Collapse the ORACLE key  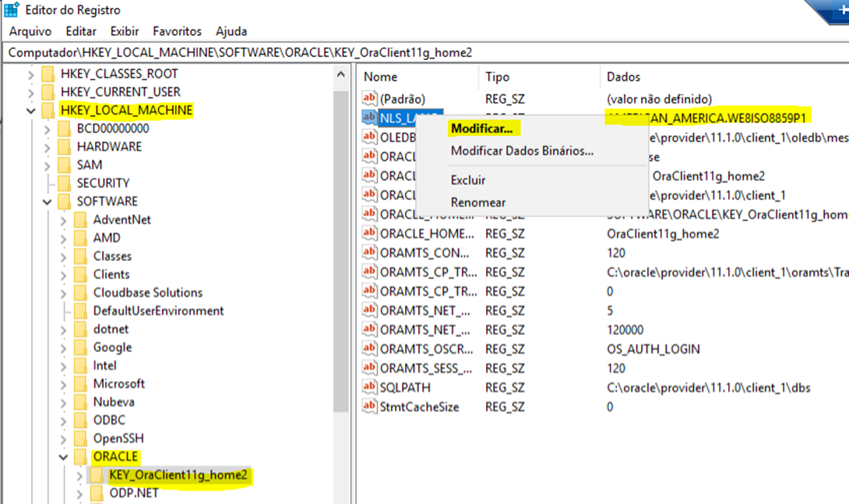[63, 457]
